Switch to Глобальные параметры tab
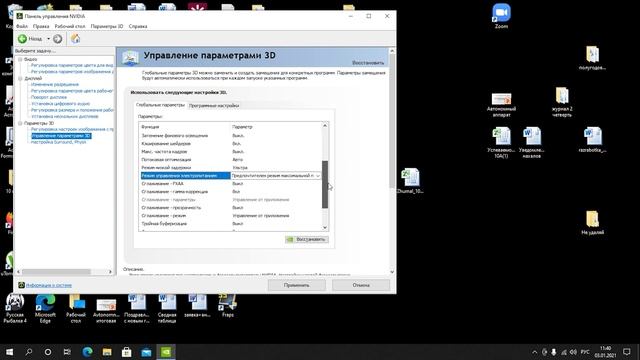640x360 pixels. coord(160,105)
